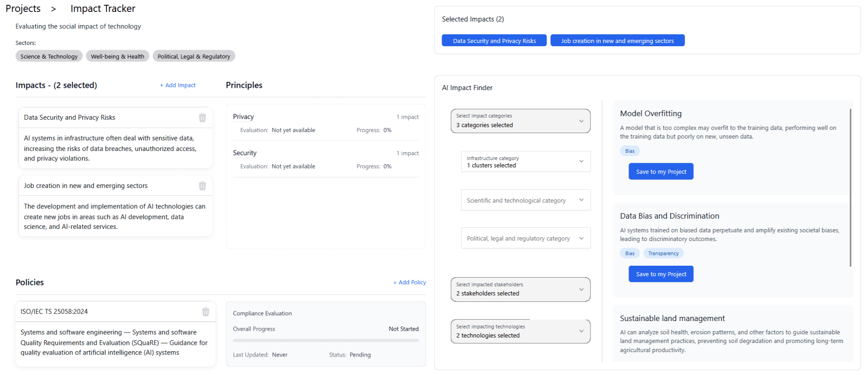Open Scientific and technological category dropdown
Screen dimensions: 868x375
point(526,200)
